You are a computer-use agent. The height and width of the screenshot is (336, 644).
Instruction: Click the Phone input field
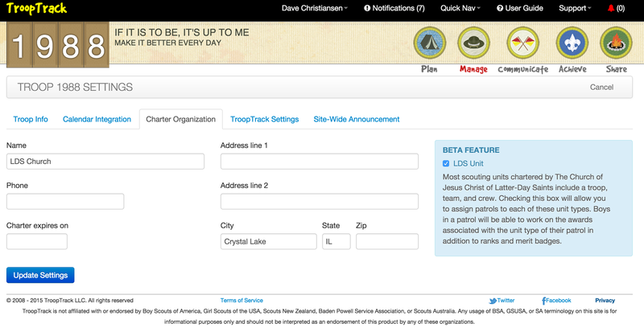[65, 202]
